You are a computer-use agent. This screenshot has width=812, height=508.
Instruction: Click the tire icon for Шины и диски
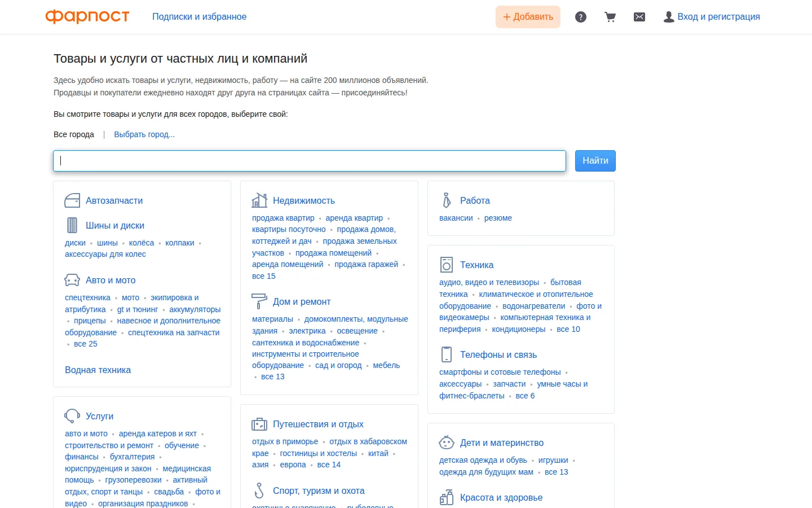[x=72, y=225]
